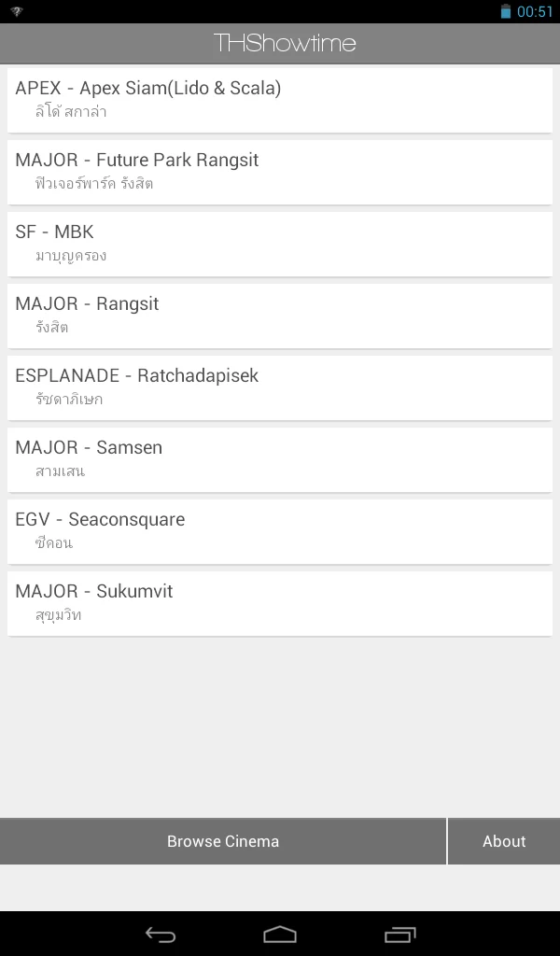Screen dimensions: 560x956
Task: Tap the Android home navigation icon
Action: tap(280, 934)
